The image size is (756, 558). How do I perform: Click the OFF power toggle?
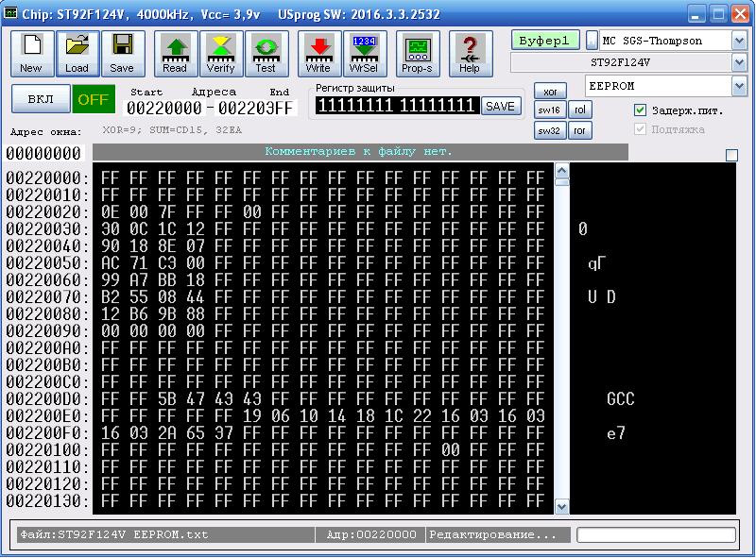pyautogui.click(x=94, y=99)
